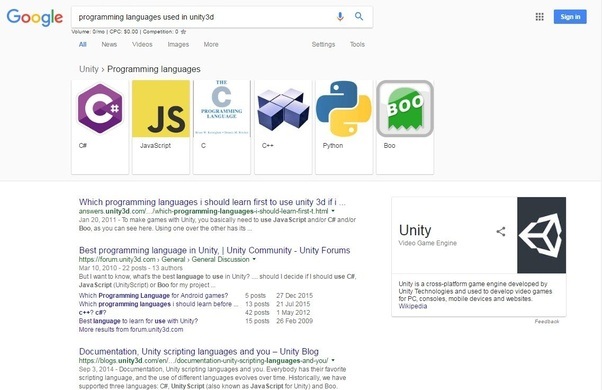Click the share icon in Unity panel

point(501,231)
